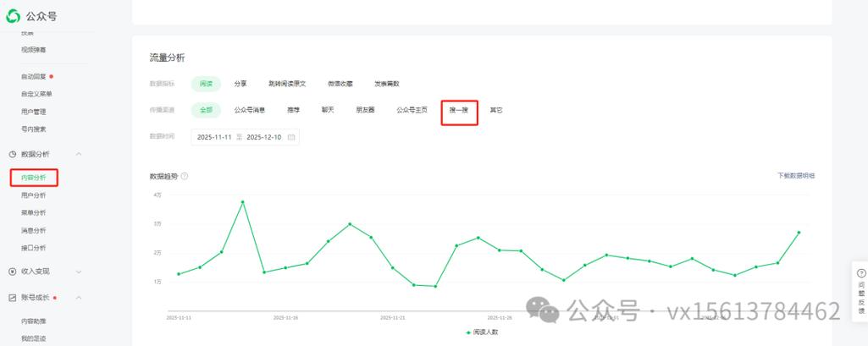Click the 账号成长 chart icon

[12, 298]
